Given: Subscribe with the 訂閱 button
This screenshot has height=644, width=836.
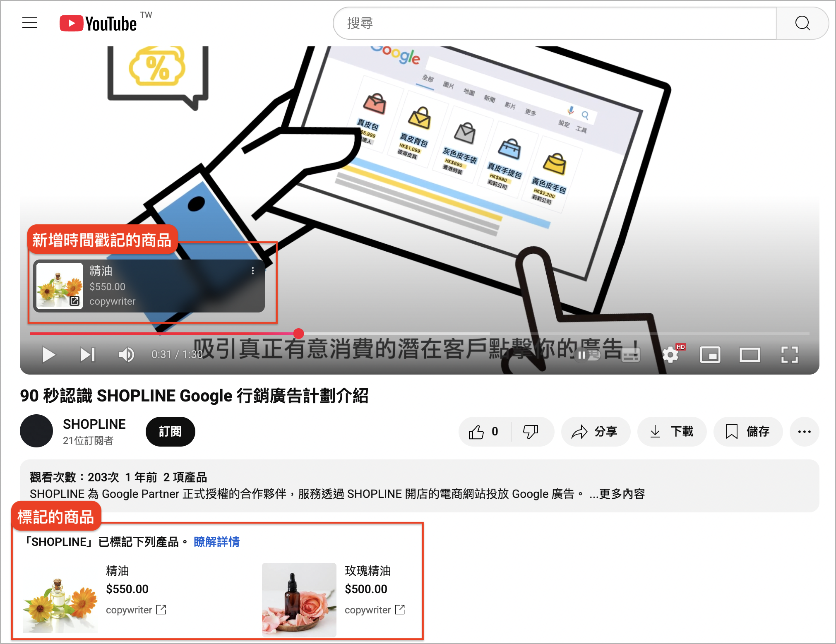Looking at the screenshot, I should (x=170, y=432).
